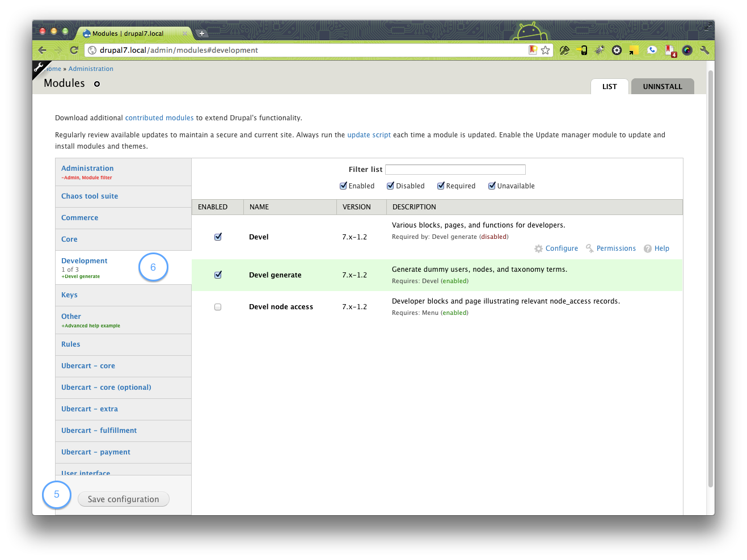Expand the Chaos tool suite group
The width and height of the screenshot is (747, 560).
click(89, 196)
